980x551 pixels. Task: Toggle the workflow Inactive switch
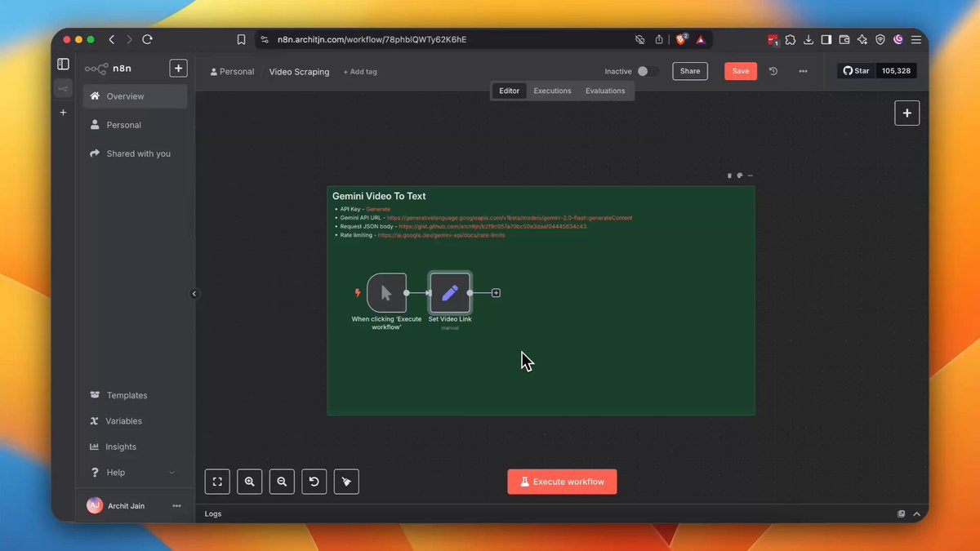point(648,72)
